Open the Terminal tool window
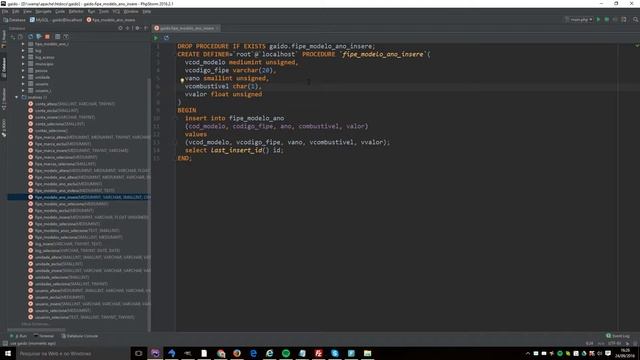The height and width of the screenshot is (360, 640). (x=44, y=336)
